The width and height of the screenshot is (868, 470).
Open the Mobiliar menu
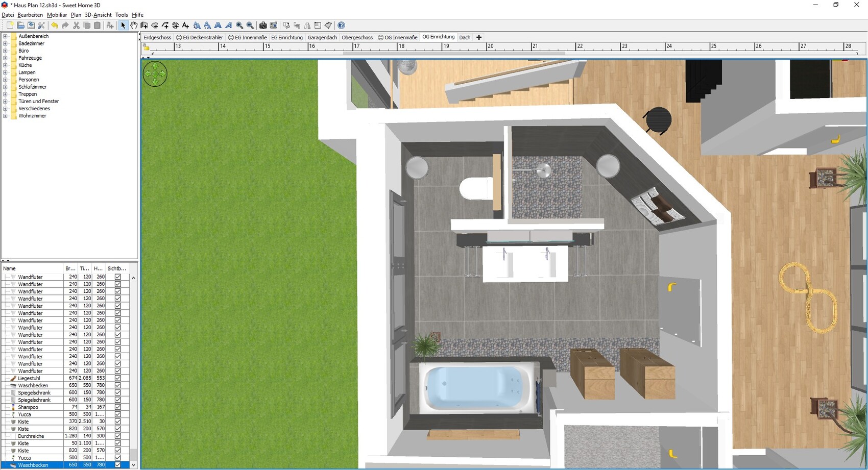57,15
